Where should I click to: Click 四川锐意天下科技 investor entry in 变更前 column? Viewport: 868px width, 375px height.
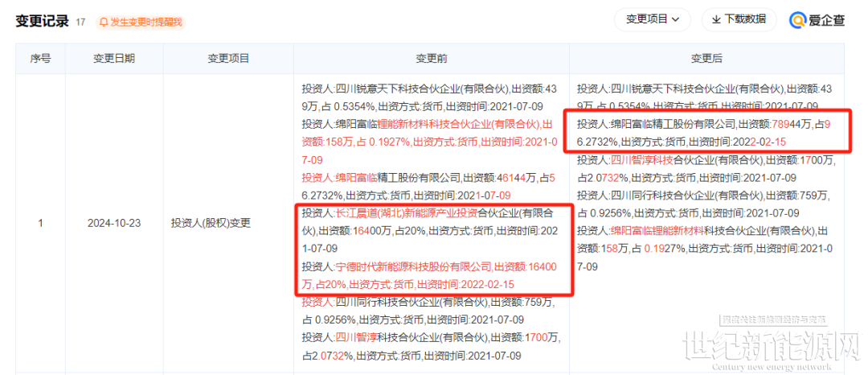pyautogui.click(x=431, y=97)
